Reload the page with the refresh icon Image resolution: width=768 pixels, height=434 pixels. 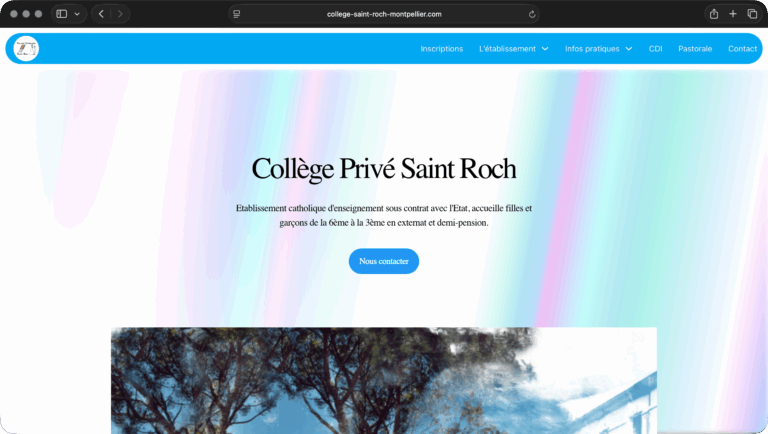click(532, 14)
